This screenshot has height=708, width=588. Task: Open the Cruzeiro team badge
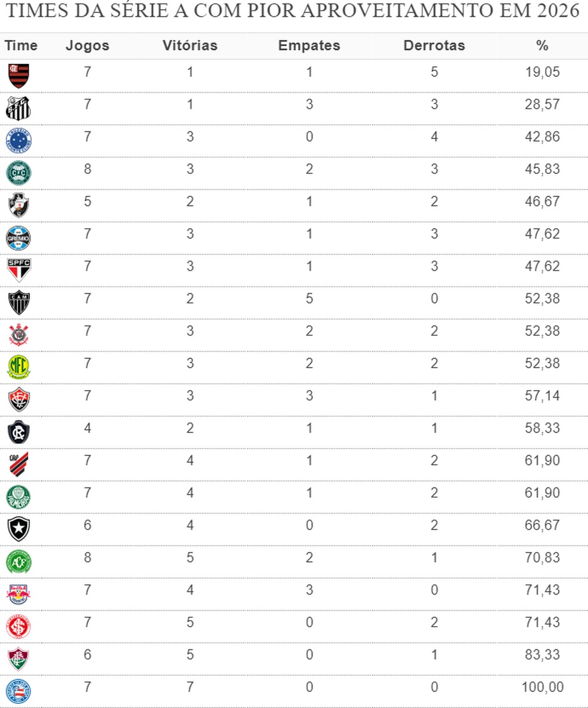[19, 140]
